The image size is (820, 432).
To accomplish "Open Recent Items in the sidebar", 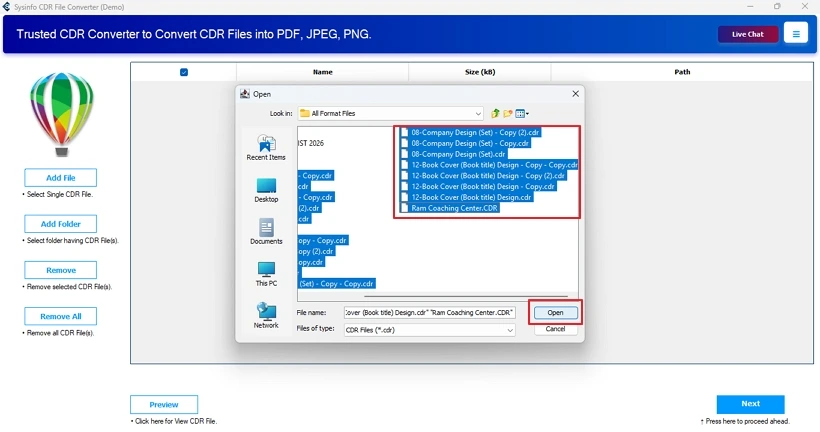I will click(266, 147).
